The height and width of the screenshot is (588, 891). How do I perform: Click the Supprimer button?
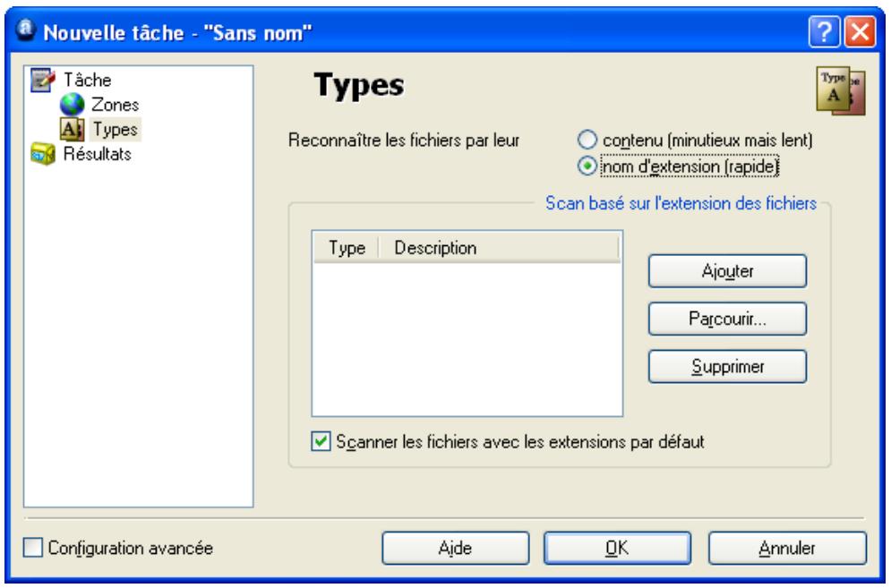pyautogui.click(x=727, y=366)
